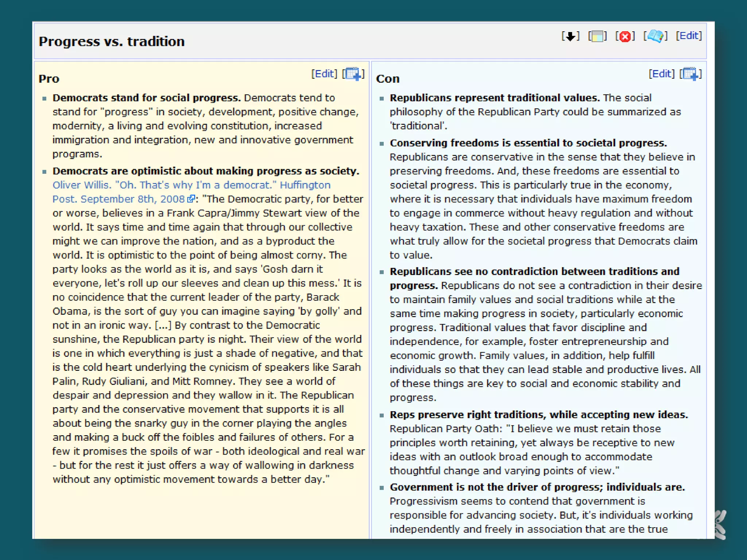Click the black down-arrow icon in header
The height and width of the screenshot is (560, 747).
[570, 36]
